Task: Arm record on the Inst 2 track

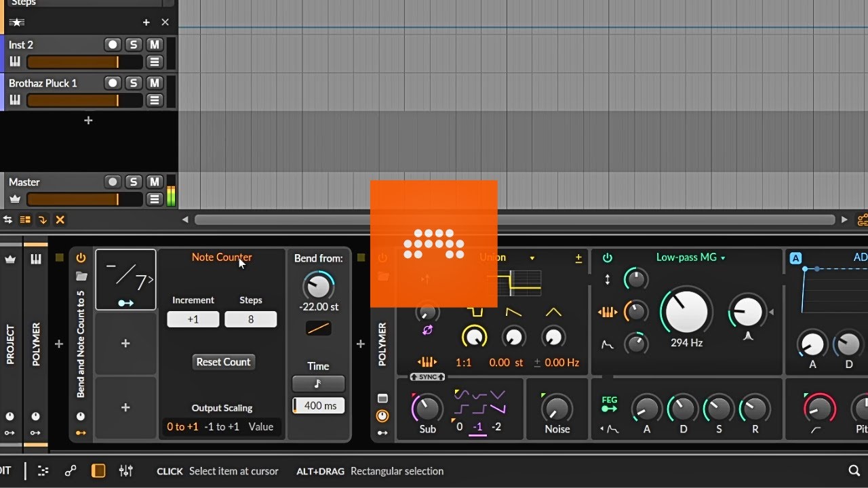Action: pos(113,45)
